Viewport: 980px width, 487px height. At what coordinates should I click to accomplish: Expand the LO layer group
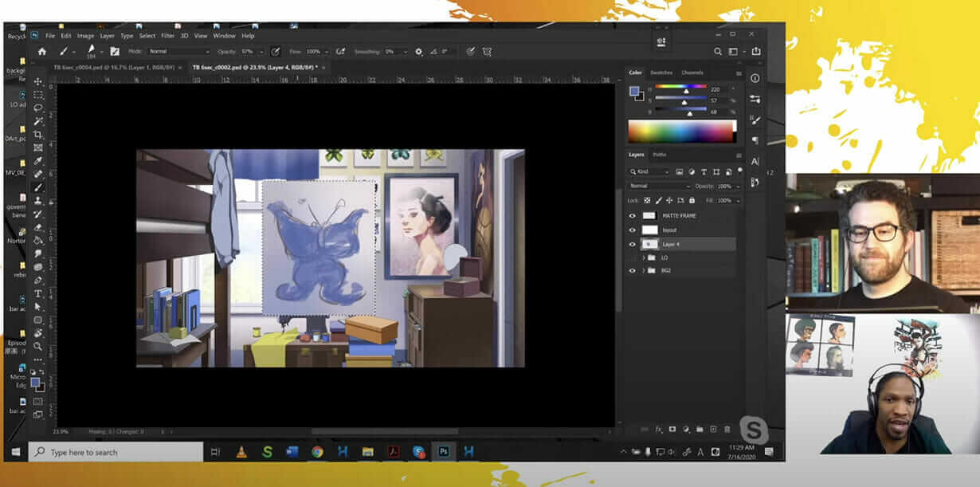click(x=643, y=257)
